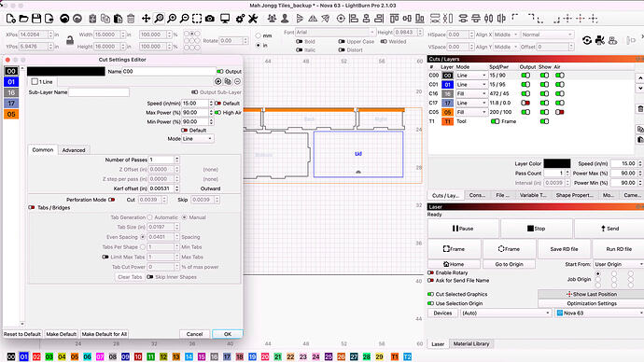The height and width of the screenshot is (362, 644).
Task: Click the Paste icon in the toolbar
Action: tap(118, 19)
